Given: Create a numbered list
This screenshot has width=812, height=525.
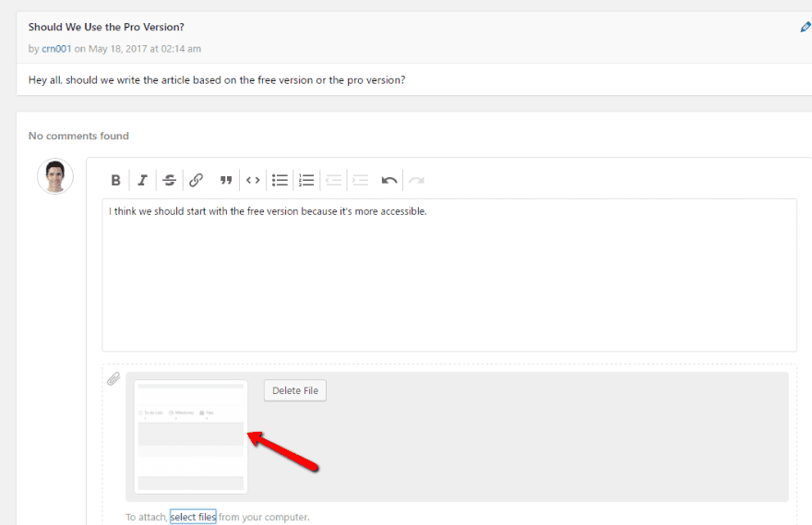Looking at the screenshot, I should click(306, 180).
